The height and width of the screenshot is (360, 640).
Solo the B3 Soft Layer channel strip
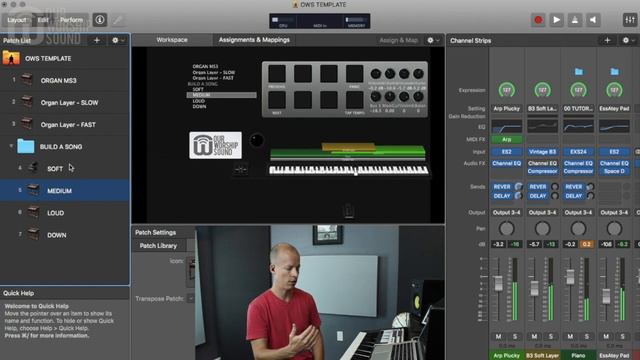[551, 337]
